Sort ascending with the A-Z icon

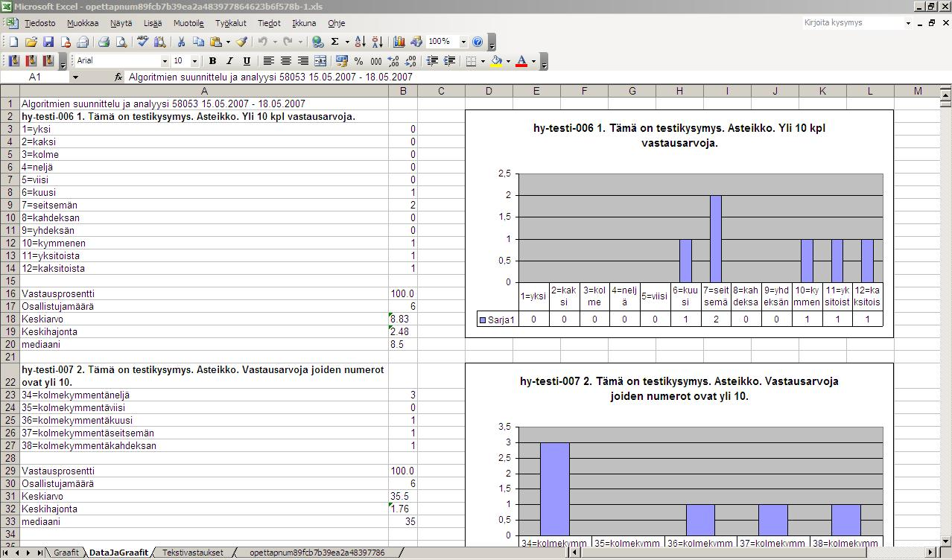[361, 42]
